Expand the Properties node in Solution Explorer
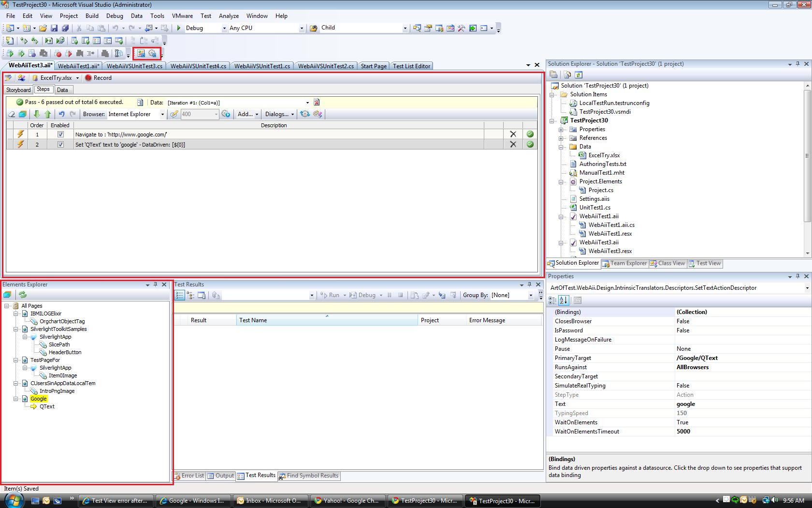812x508 pixels. (x=561, y=130)
